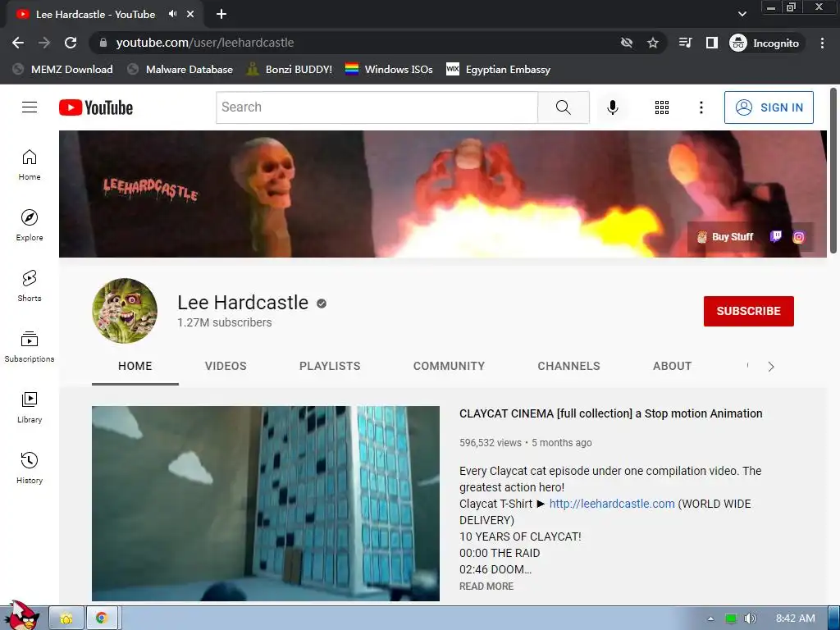
Task: View site information lock icon
Action: coord(103,43)
